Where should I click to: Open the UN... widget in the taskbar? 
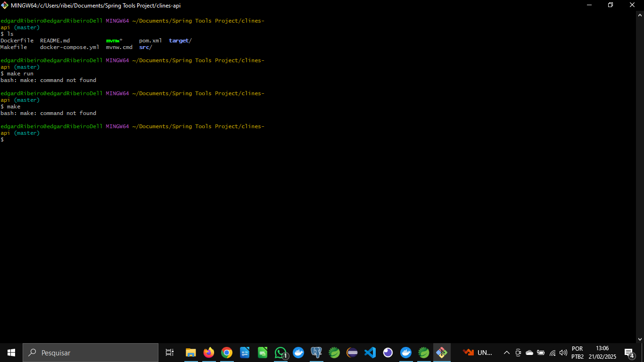478,353
